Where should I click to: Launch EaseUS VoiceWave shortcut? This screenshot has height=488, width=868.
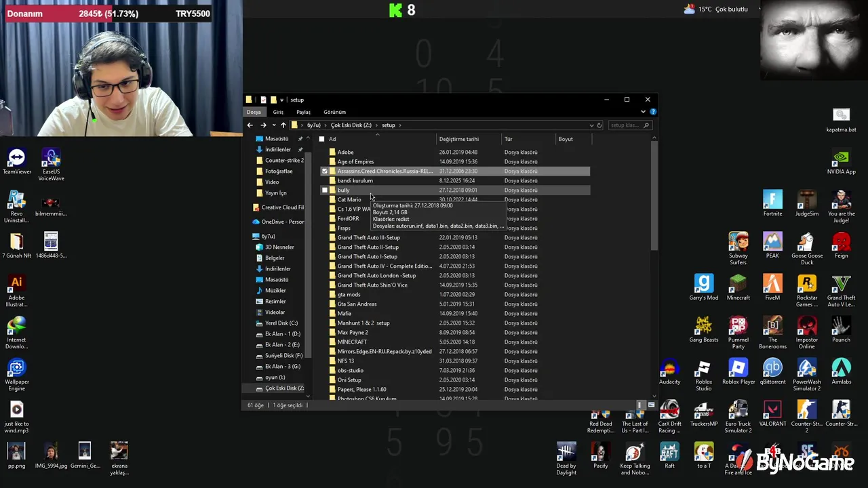point(51,165)
